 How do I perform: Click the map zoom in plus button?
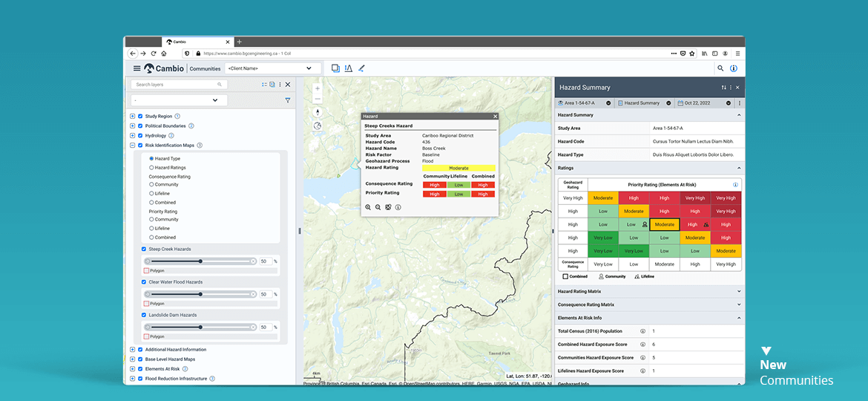click(x=318, y=88)
